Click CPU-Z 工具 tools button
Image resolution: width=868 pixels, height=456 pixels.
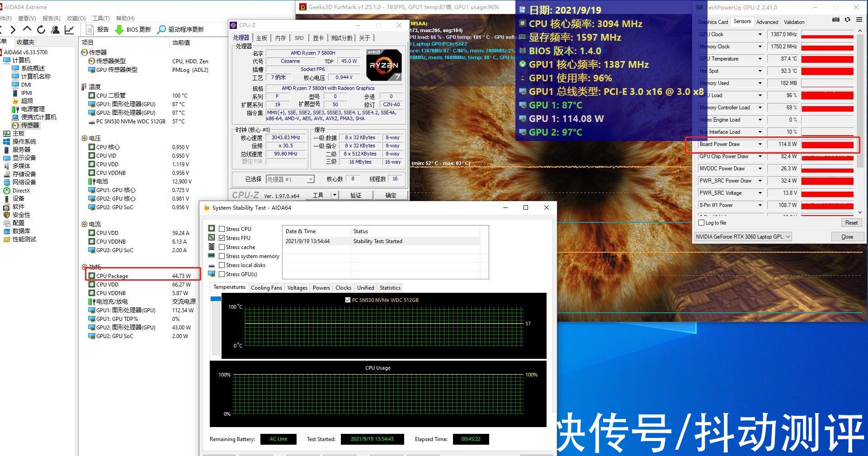pos(318,195)
